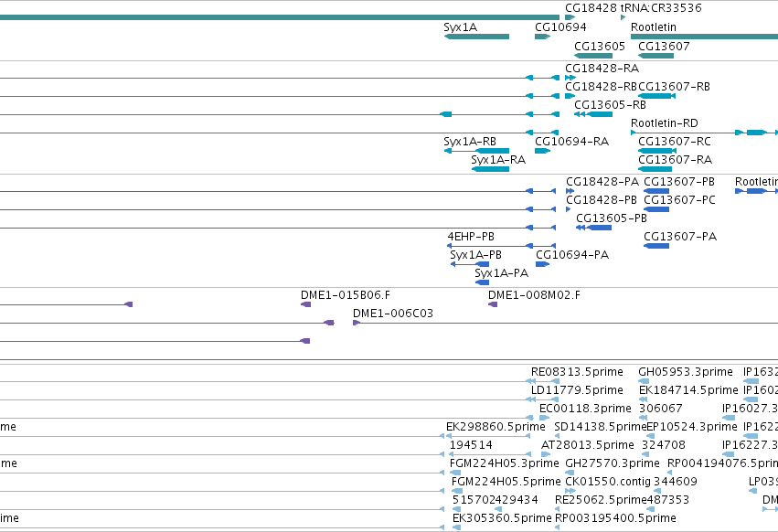
Task: Click the RE25062.5prime EST label
Action: click(601, 501)
